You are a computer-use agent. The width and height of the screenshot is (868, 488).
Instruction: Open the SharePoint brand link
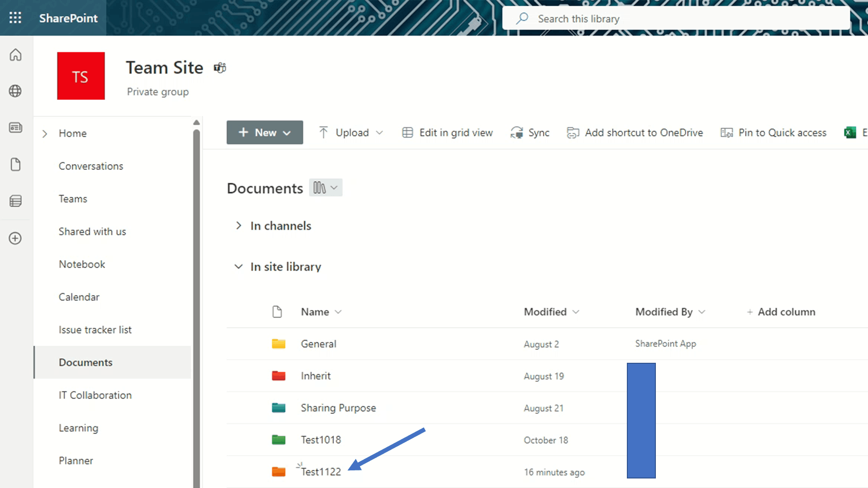point(68,18)
